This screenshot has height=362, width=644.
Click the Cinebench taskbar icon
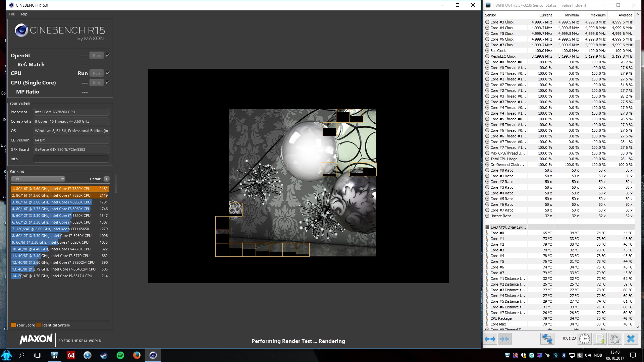(153, 355)
